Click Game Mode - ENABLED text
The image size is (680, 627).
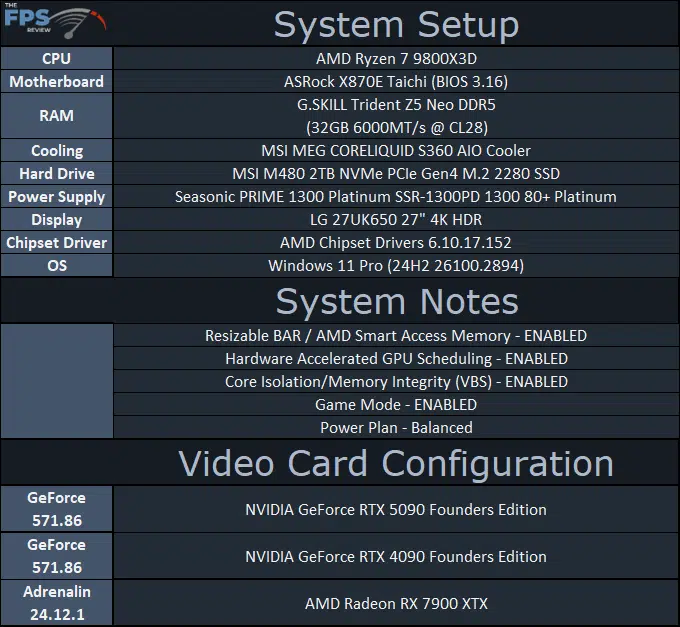(x=396, y=405)
